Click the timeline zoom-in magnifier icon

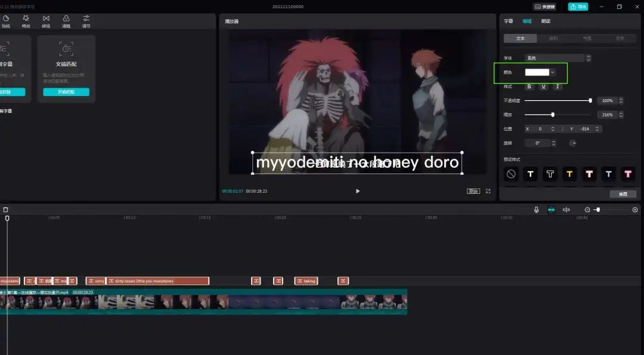tap(635, 209)
